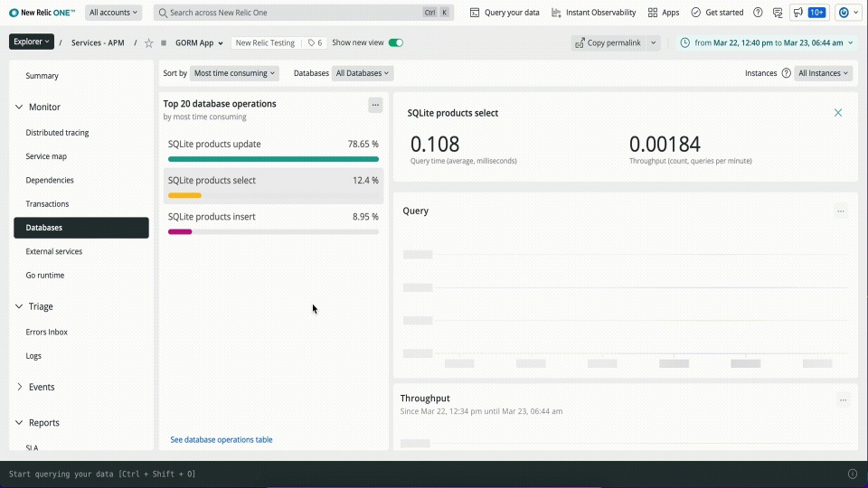868x488 pixels.
Task: Favorite the GORM App with star icon
Action: (148, 42)
